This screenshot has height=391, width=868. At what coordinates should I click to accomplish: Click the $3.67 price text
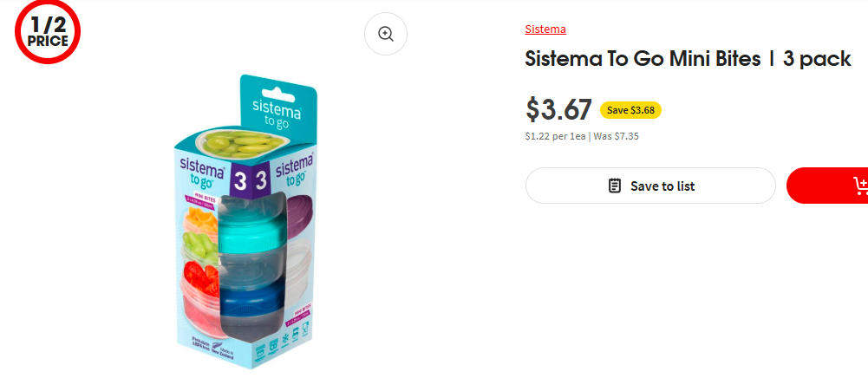tap(558, 109)
